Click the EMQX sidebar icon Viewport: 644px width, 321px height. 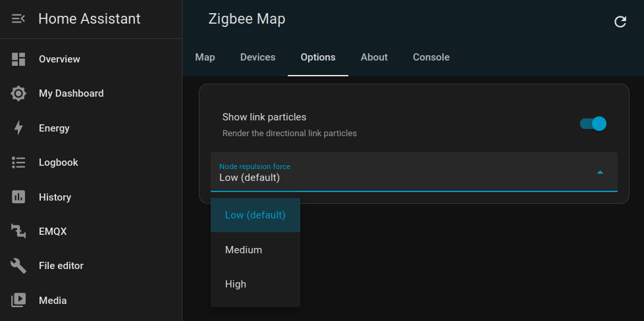pos(18,232)
